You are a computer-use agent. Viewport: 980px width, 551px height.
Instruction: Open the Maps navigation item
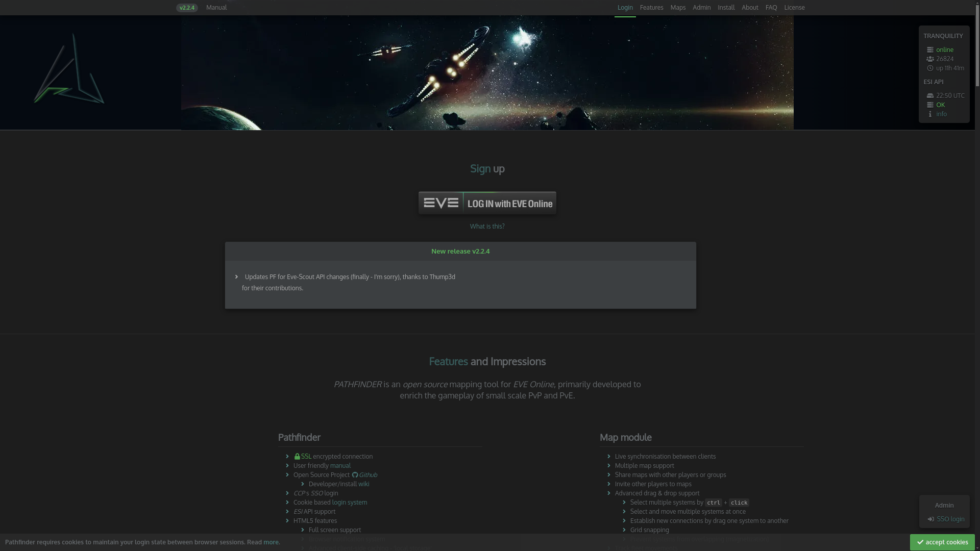coord(678,8)
